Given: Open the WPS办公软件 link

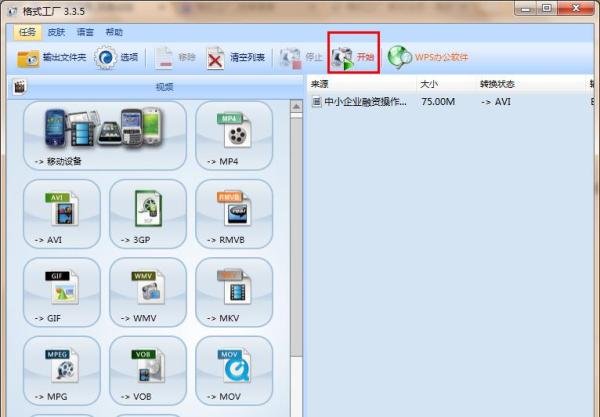Looking at the screenshot, I should click(x=428, y=58).
